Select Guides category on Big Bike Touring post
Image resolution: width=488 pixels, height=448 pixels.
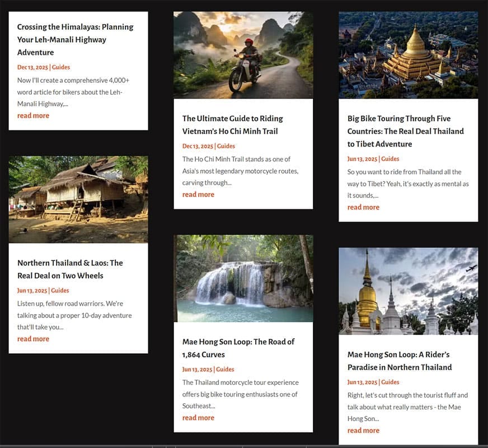pos(390,159)
